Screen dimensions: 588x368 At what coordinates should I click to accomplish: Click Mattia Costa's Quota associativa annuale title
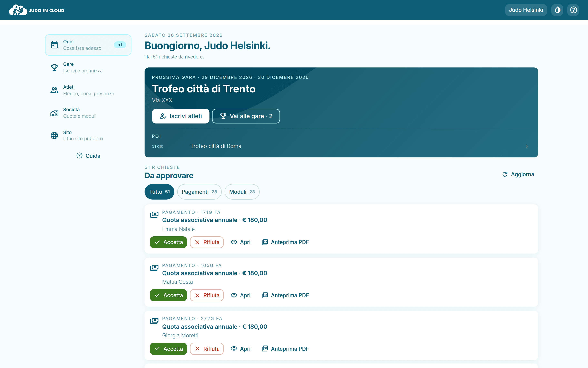pyautogui.click(x=215, y=273)
